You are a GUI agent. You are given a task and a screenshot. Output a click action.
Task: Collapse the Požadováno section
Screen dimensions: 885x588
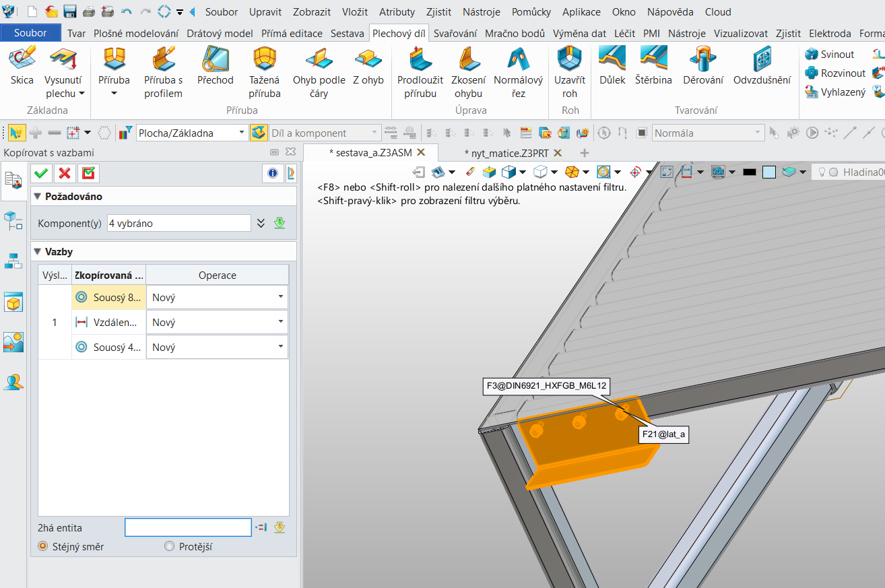38,197
